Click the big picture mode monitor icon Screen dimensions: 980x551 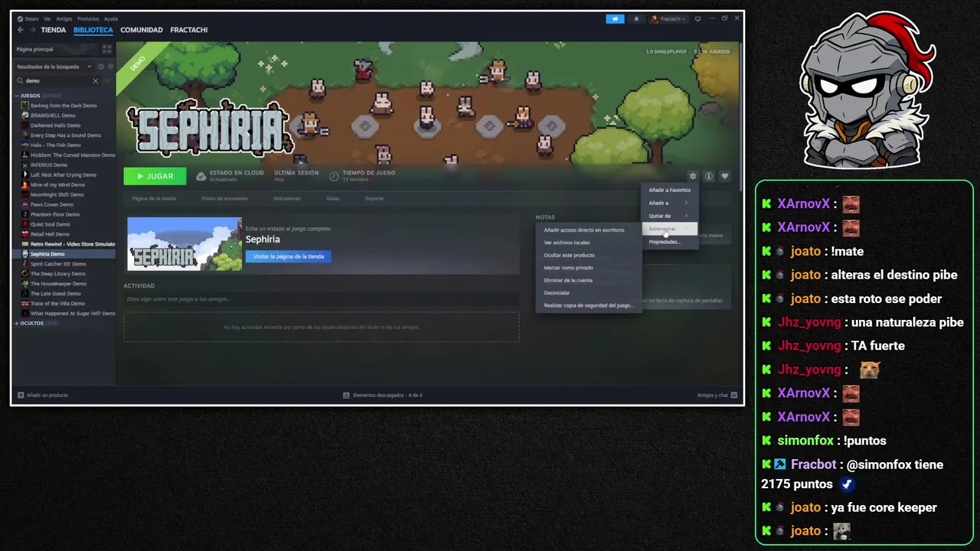697,18
